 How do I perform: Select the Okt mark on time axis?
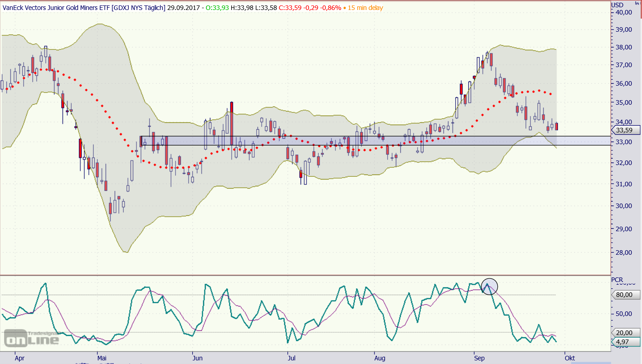click(569, 358)
